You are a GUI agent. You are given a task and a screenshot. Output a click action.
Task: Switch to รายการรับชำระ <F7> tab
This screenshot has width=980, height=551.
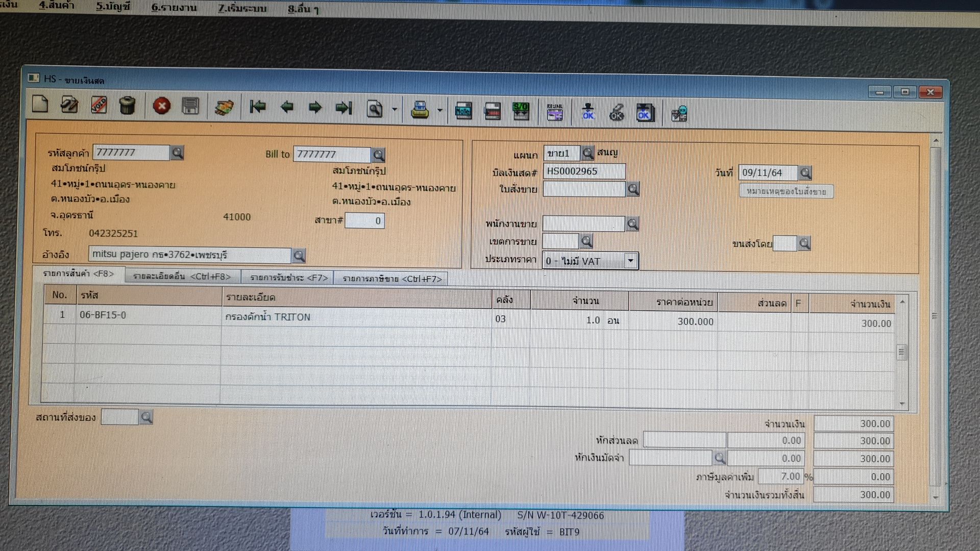click(288, 278)
